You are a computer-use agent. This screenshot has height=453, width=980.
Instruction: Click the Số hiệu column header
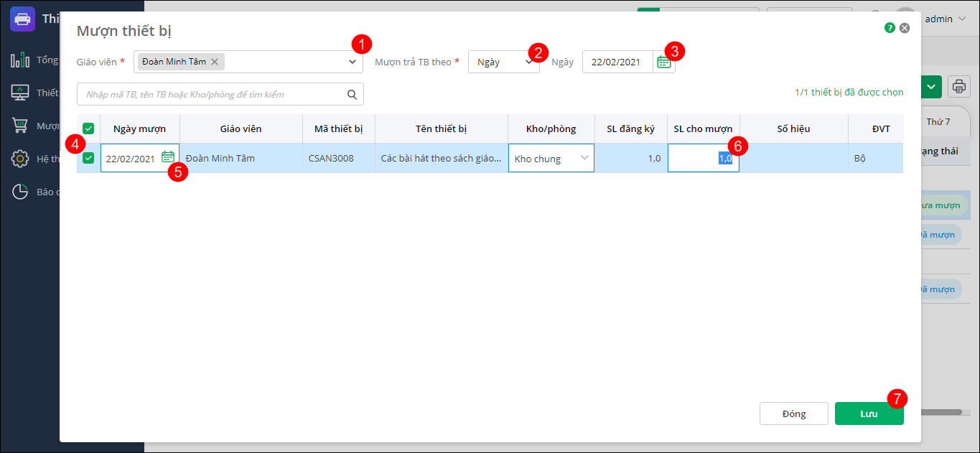point(794,129)
